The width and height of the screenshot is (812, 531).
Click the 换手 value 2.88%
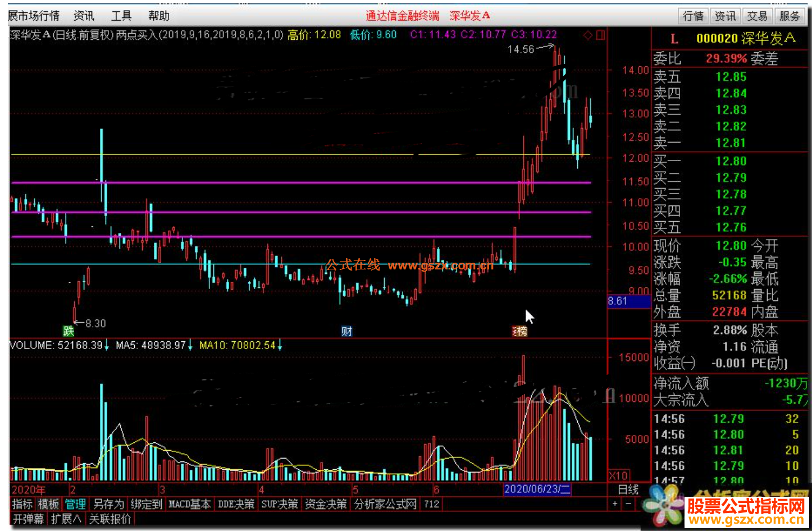point(730,330)
